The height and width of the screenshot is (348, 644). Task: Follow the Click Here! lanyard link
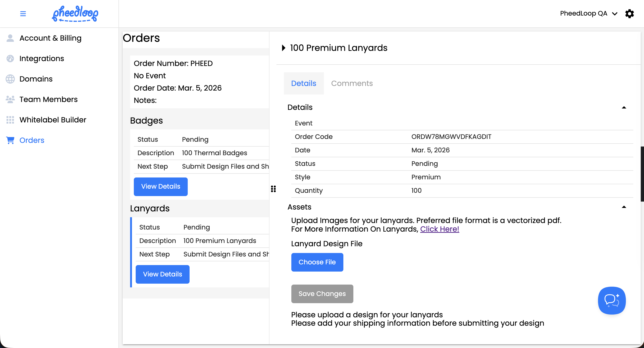tap(439, 229)
